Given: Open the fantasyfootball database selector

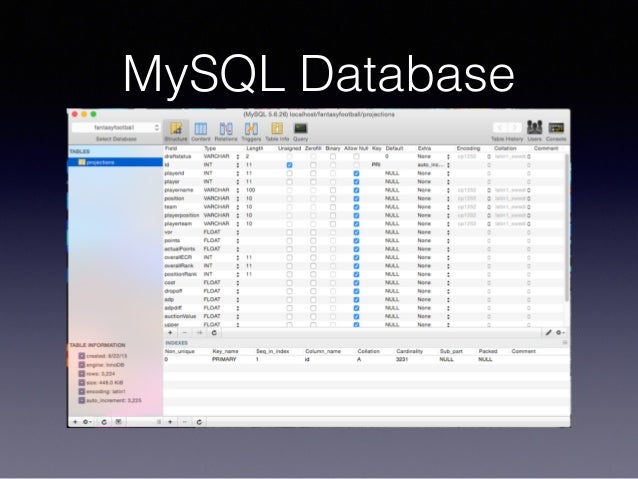Looking at the screenshot, I should click(116, 127).
